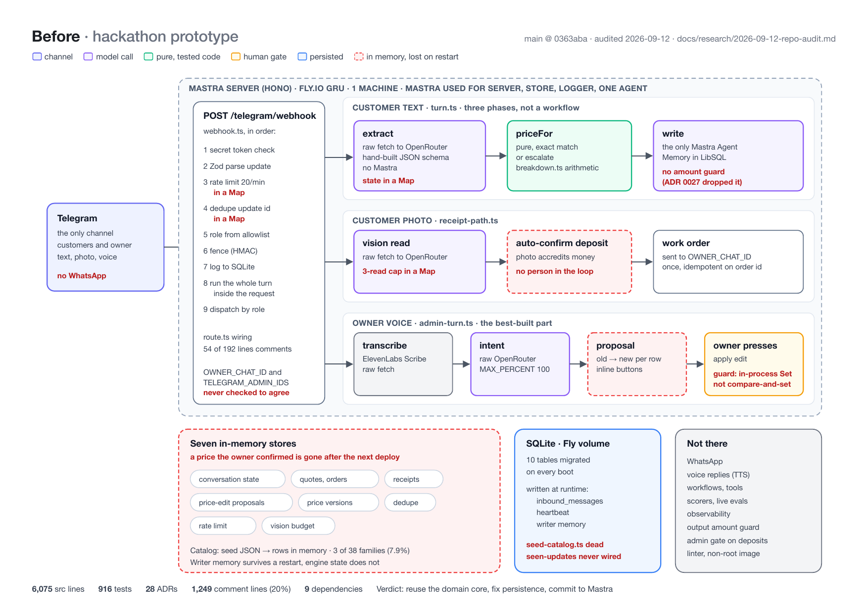Click the price-edit proposals pill
Screen dimensions: 868x614
click(x=241, y=503)
